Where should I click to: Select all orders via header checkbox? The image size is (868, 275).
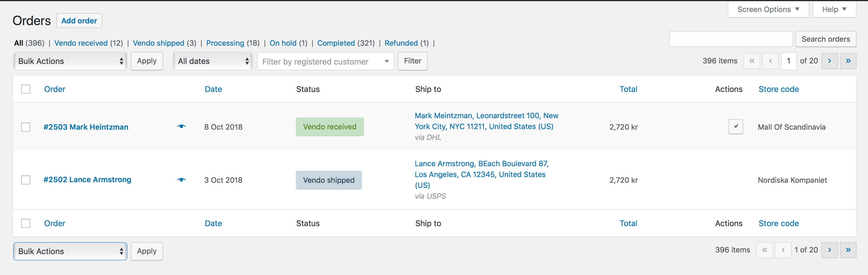tap(26, 89)
